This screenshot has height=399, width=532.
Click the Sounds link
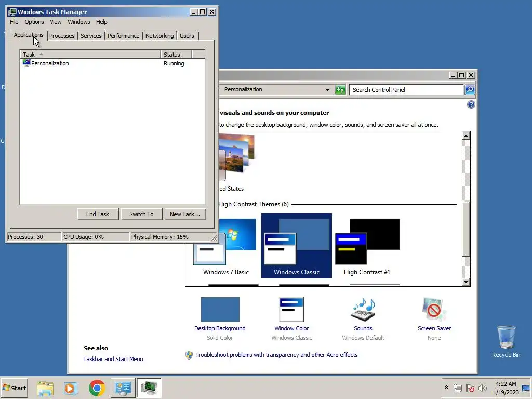point(363,328)
